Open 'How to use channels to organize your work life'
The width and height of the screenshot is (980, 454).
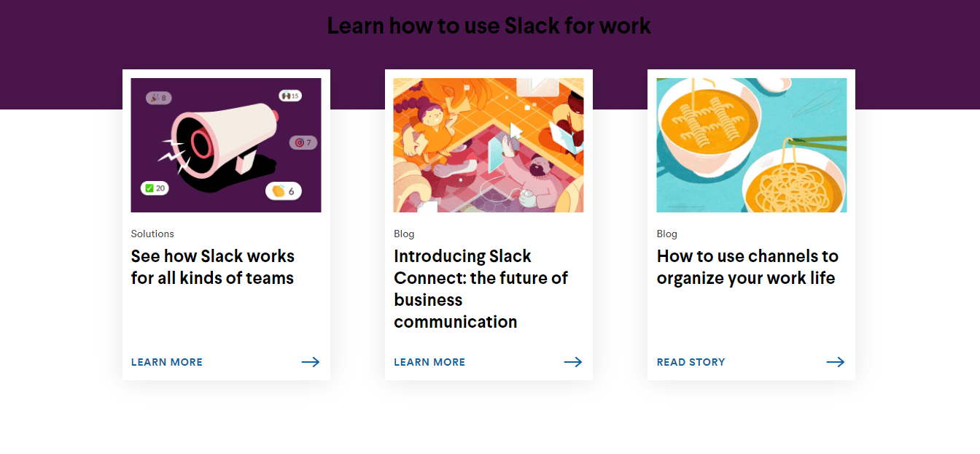(747, 266)
